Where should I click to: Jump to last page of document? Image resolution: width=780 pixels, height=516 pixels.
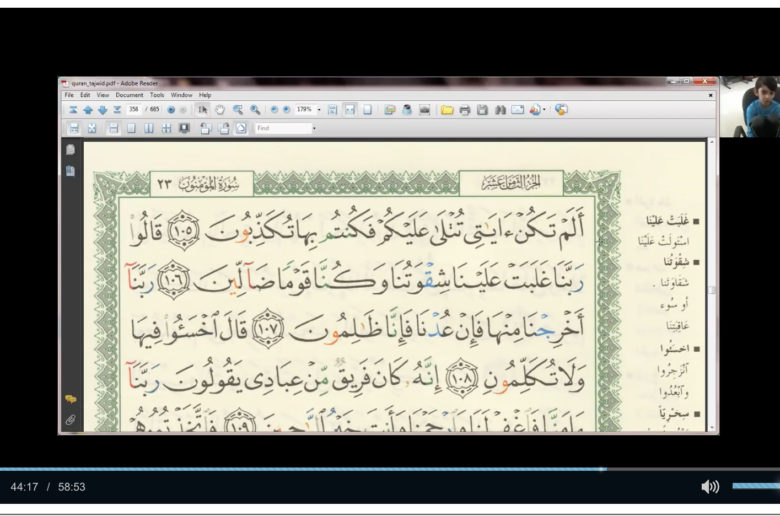click(117, 110)
